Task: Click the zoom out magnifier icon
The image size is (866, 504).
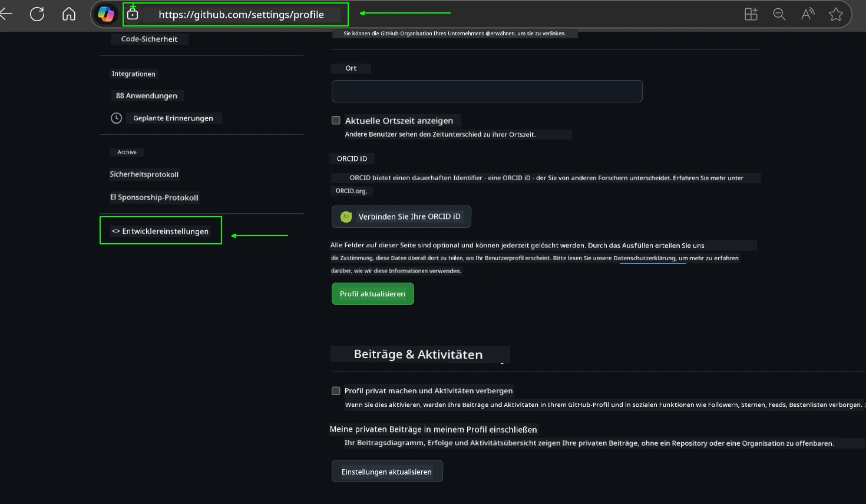Action: (779, 15)
